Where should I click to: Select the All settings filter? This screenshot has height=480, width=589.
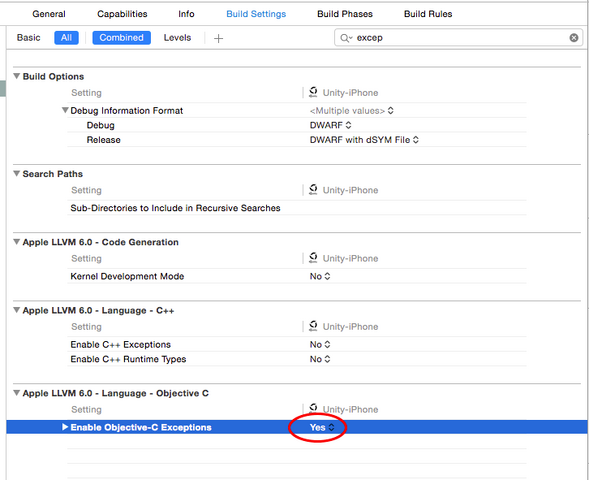[x=66, y=38]
